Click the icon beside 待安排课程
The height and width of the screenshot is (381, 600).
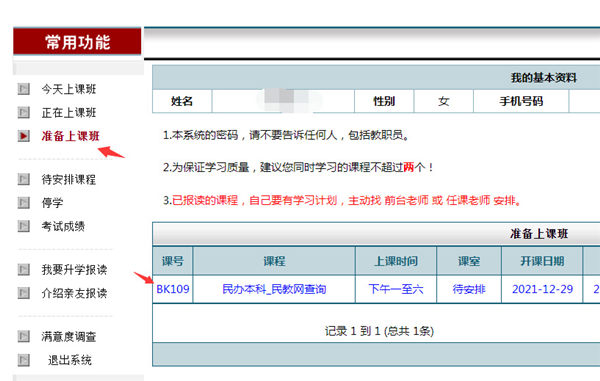tap(24, 179)
